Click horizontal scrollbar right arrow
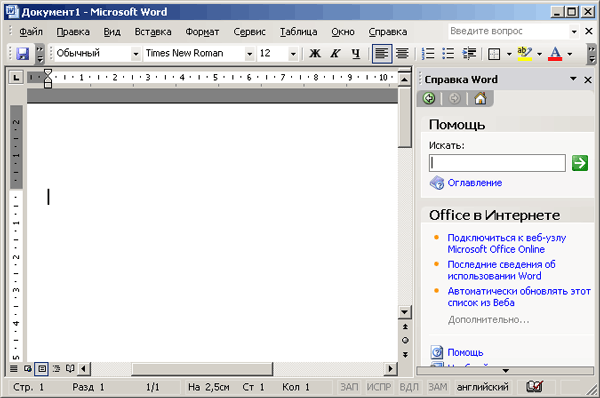600x398 pixels. coord(390,369)
